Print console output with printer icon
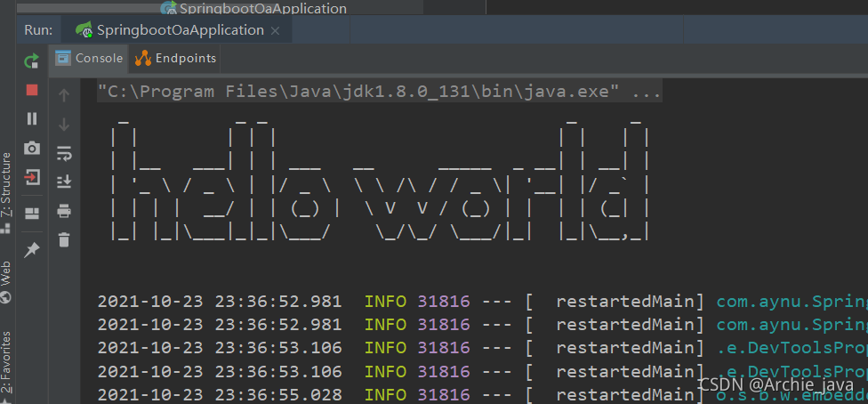Image resolution: width=868 pixels, height=404 pixels. click(x=64, y=211)
